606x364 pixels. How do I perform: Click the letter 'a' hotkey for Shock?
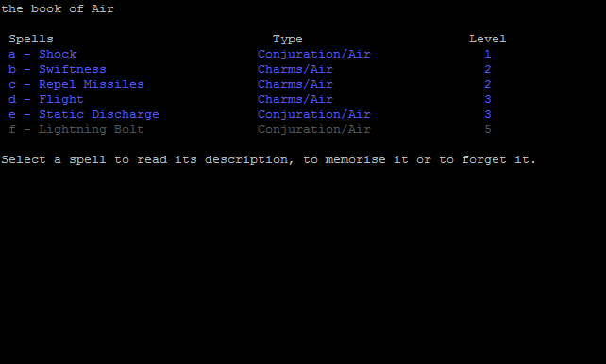pyautogui.click(x=12, y=54)
